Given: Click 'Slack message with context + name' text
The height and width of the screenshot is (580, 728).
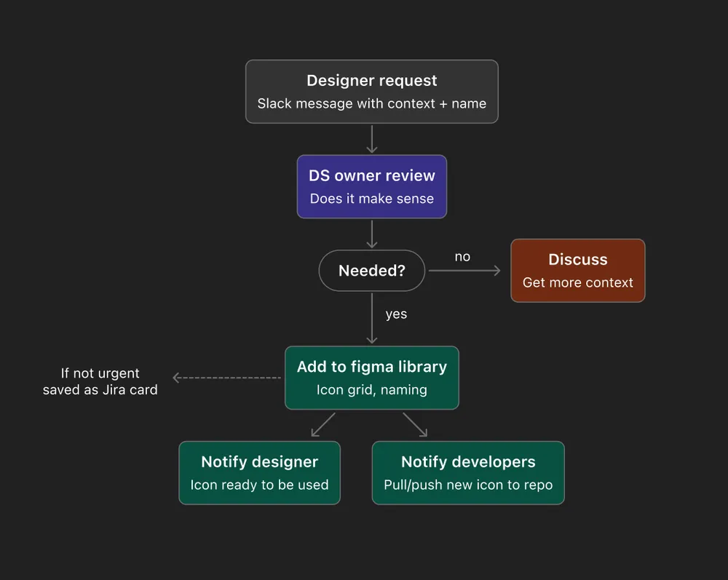Looking at the screenshot, I should pos(372,103).
